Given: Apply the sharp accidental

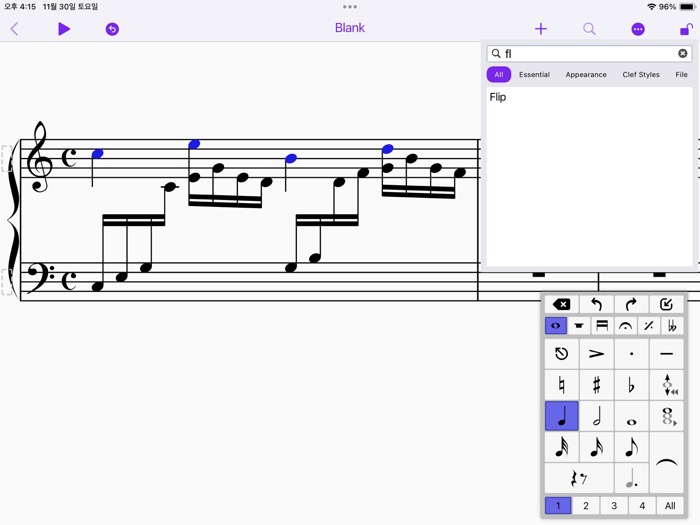Looking at the screenshot, I should click(x=596, y=385).
